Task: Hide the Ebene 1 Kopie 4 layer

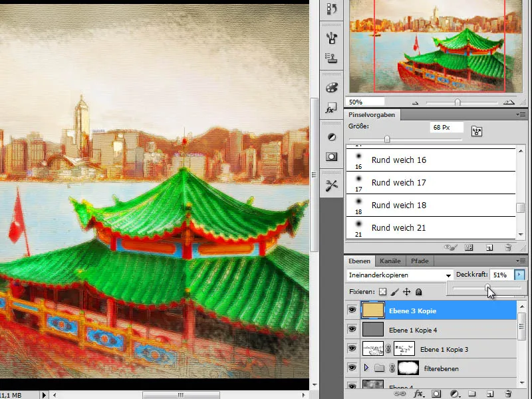Action: pos(352,329)
